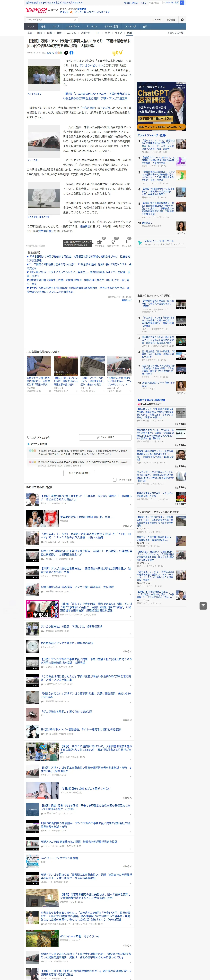Click the みんなの意見 tab

click(111, 27)
